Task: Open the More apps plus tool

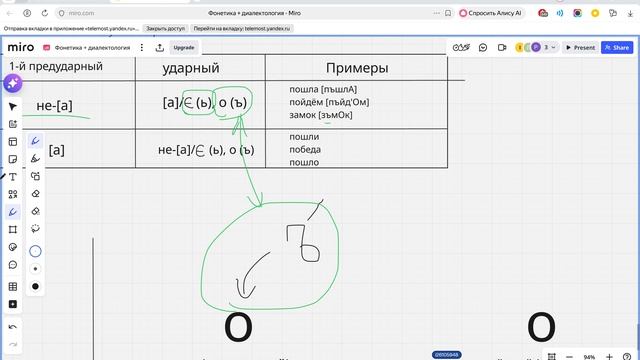Action: coord(13,304)
